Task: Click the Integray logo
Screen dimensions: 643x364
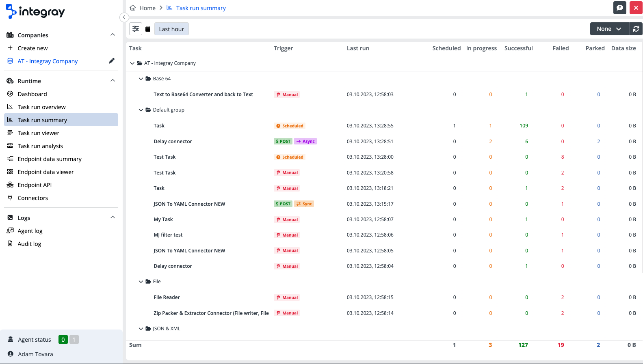Action: 36,11
